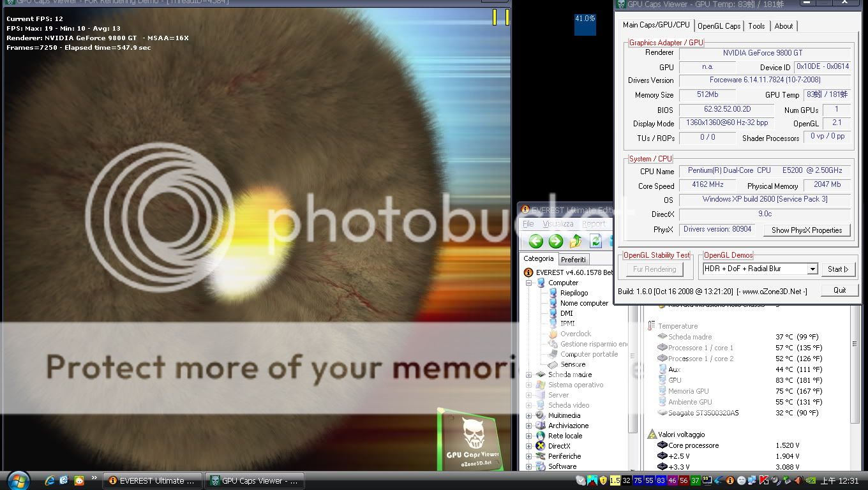The width and height of the screenshot is (868, 490).
Task: Click the EVEREST category tree scrollbar
Action: (633, 370)
